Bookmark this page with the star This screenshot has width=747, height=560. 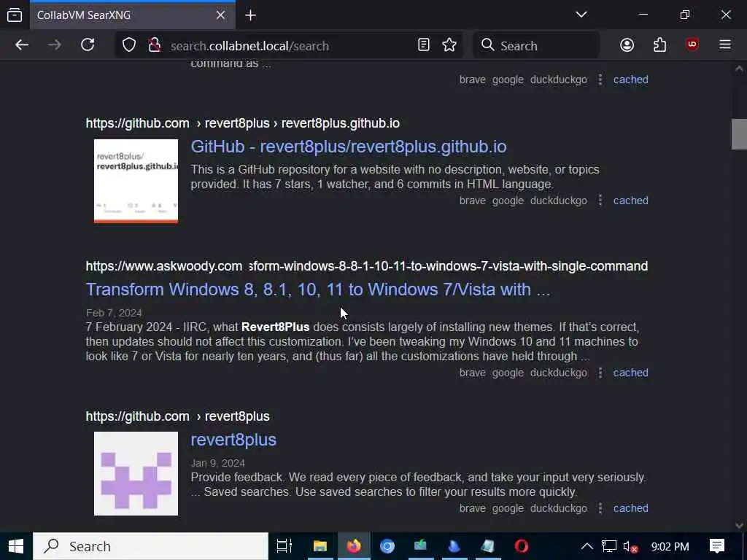click(x=449, y=45)
